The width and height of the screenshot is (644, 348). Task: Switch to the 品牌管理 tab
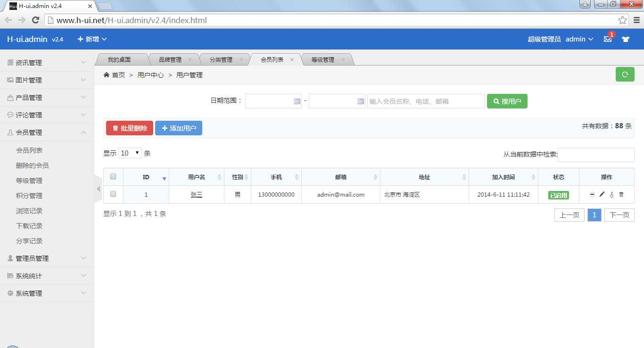173,60
